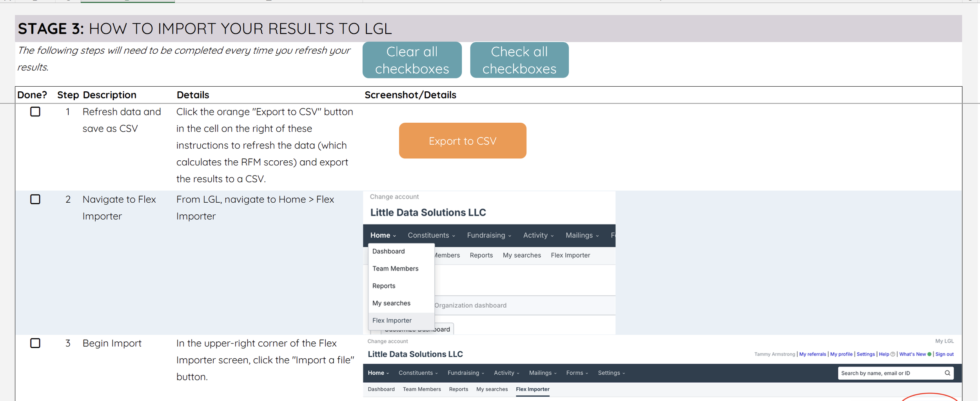Select the STAGE 3 title cell
Image resolution: width=980 pixels, height=401 pixels.
pyautogui.click(x=488, y=29)
